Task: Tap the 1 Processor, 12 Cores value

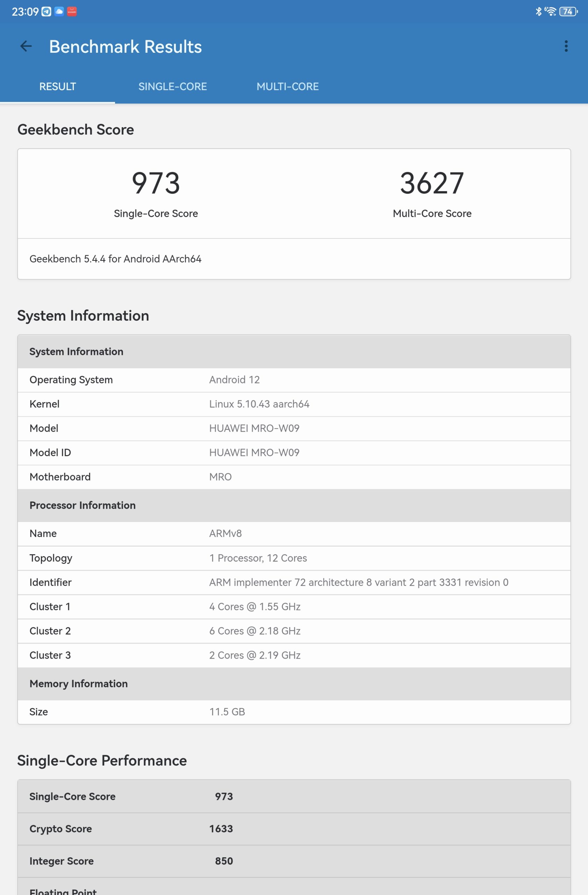Action: [x=258, y=558]
